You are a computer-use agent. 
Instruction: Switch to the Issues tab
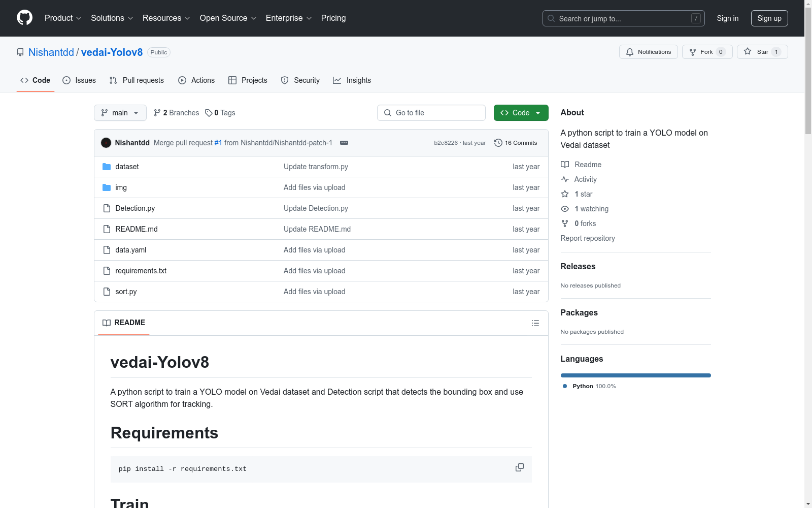pos(79,80)
